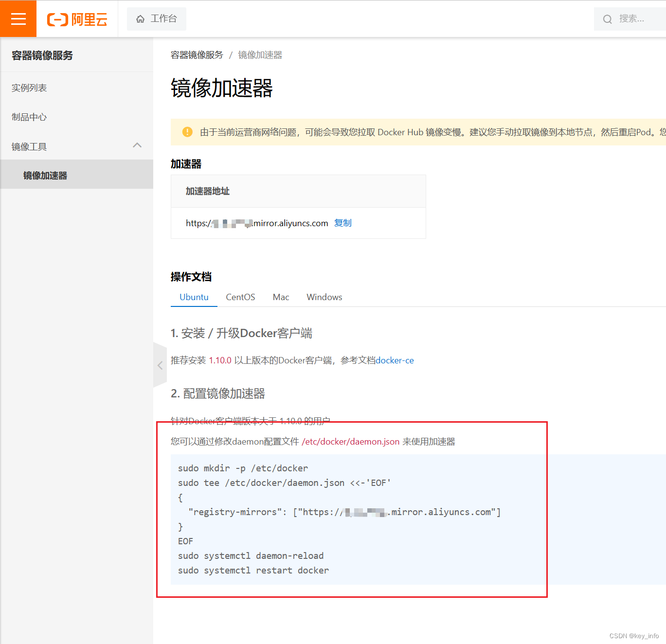The image size is (666, 644).
Task: Switch to the Windows tab
Action: coord(324,297)
